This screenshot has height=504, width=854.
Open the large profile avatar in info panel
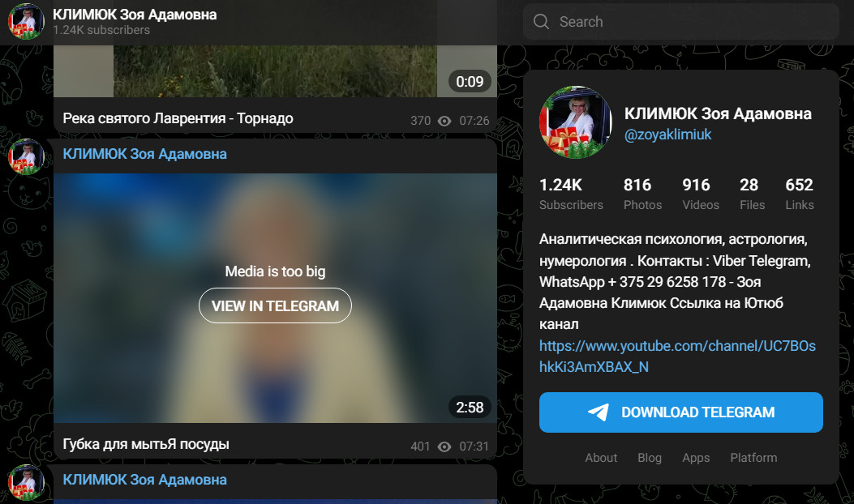[x=576, y=122]
